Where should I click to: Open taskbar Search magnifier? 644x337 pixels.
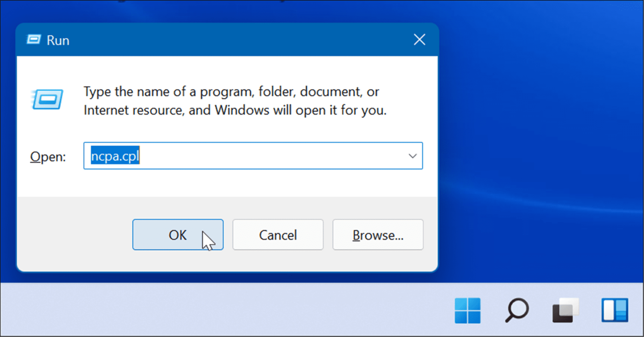pos(517,311)
